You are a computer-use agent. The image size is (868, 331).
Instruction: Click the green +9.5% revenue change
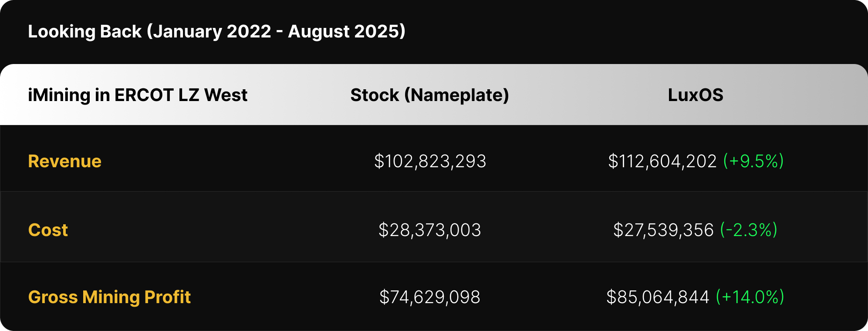[x=753, y=161]
